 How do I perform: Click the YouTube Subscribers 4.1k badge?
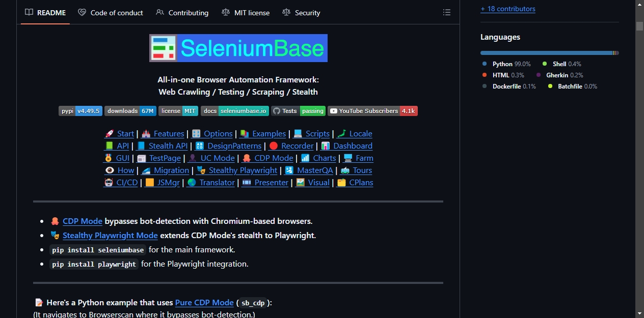pyautogui.click(x=372, y=111)
